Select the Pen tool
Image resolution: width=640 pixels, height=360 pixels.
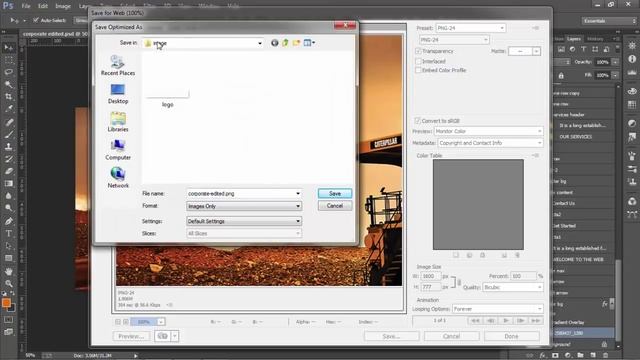[x=9, y=221]
